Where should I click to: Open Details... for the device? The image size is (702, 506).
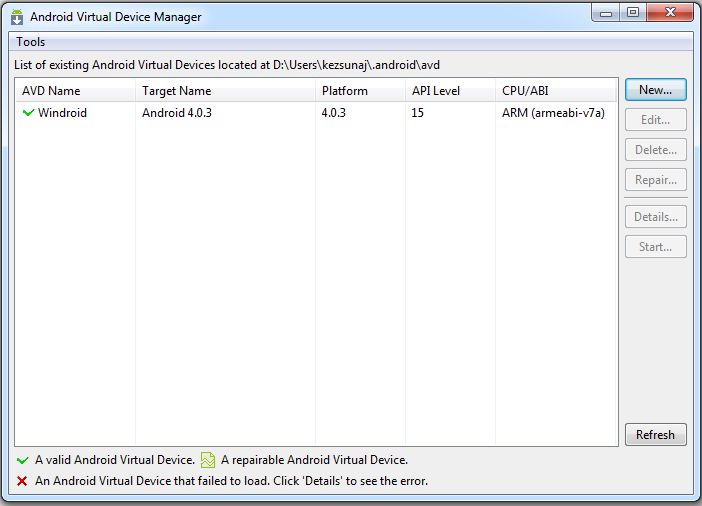[x=655, y=217]
